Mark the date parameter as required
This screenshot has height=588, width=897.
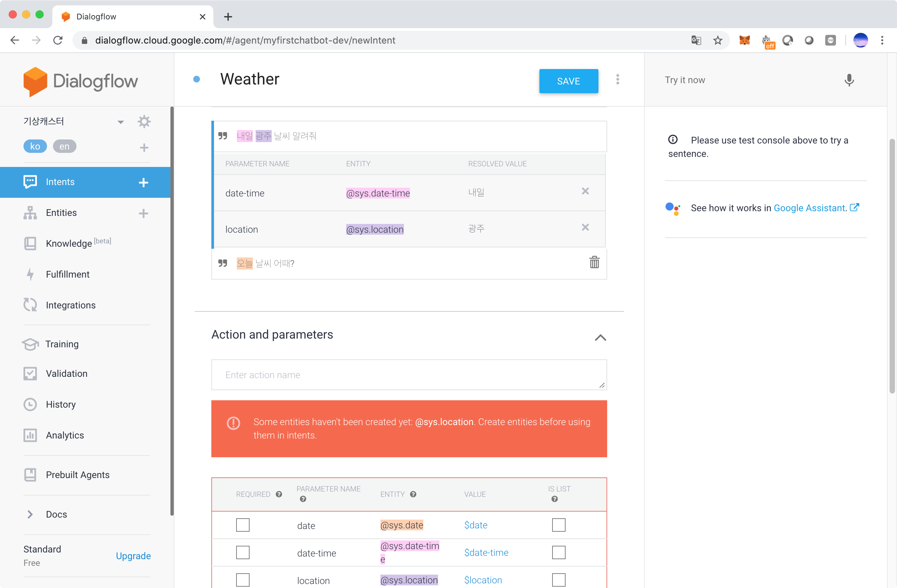[243, 525]
